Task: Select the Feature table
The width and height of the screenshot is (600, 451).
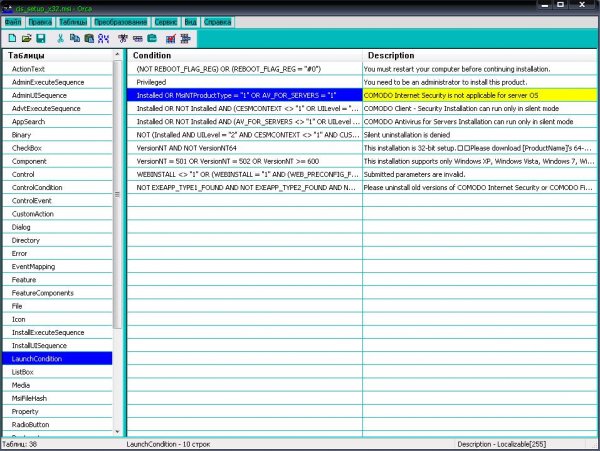Action: click(x=57, y=280)
